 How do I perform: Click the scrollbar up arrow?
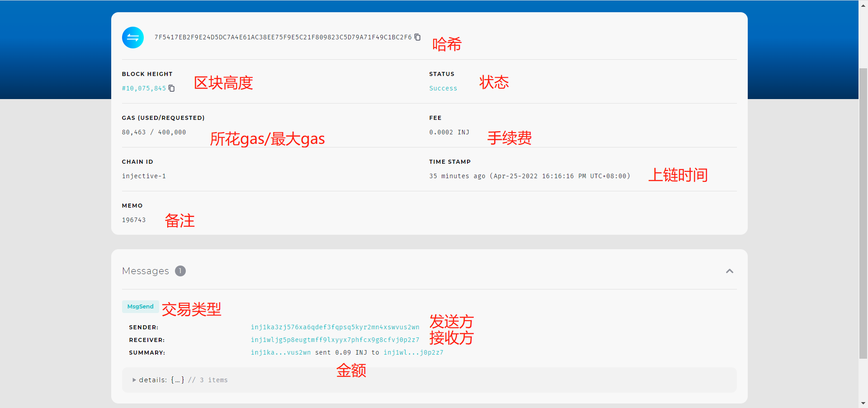point(863,4)
